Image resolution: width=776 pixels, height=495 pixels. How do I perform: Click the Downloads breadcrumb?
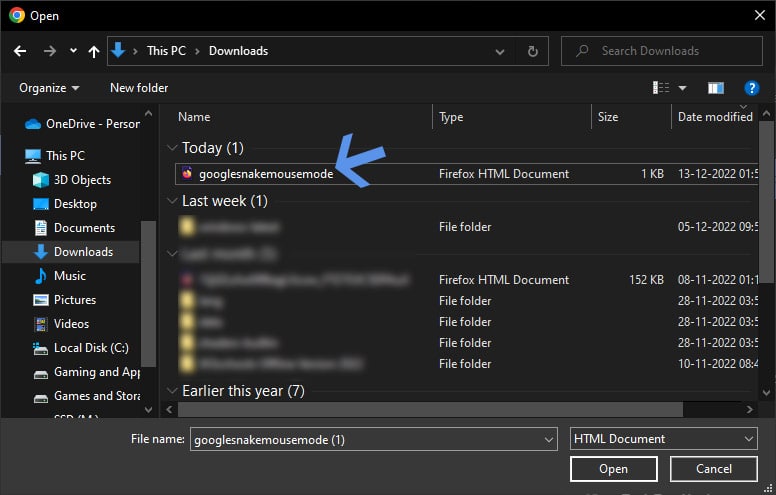tap(239, 51)
